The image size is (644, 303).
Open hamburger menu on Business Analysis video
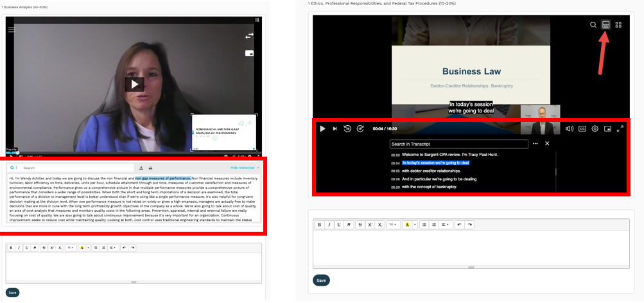12,30
